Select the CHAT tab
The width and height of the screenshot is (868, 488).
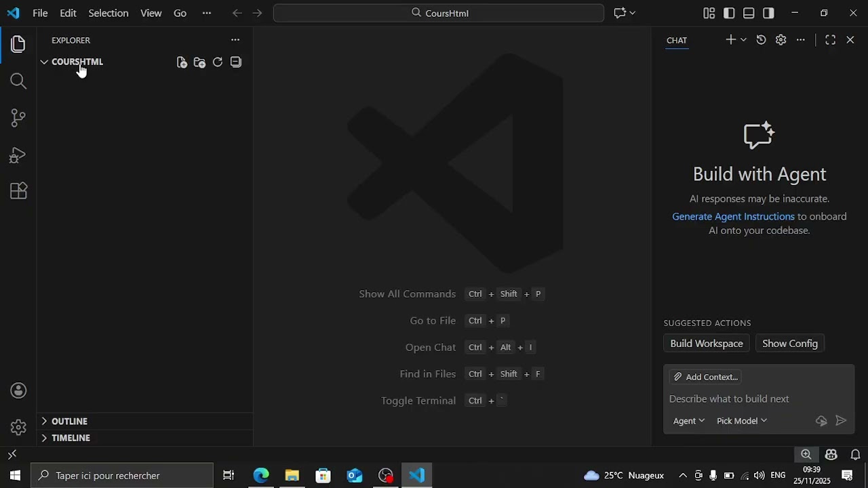677,40
